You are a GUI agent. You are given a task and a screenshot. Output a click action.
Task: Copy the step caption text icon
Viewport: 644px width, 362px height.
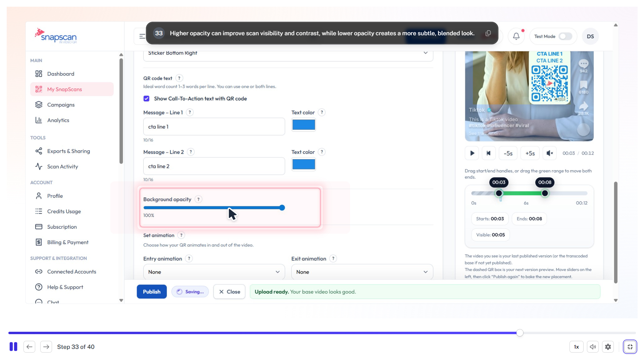pyautogui.click(x=488, y=33)
